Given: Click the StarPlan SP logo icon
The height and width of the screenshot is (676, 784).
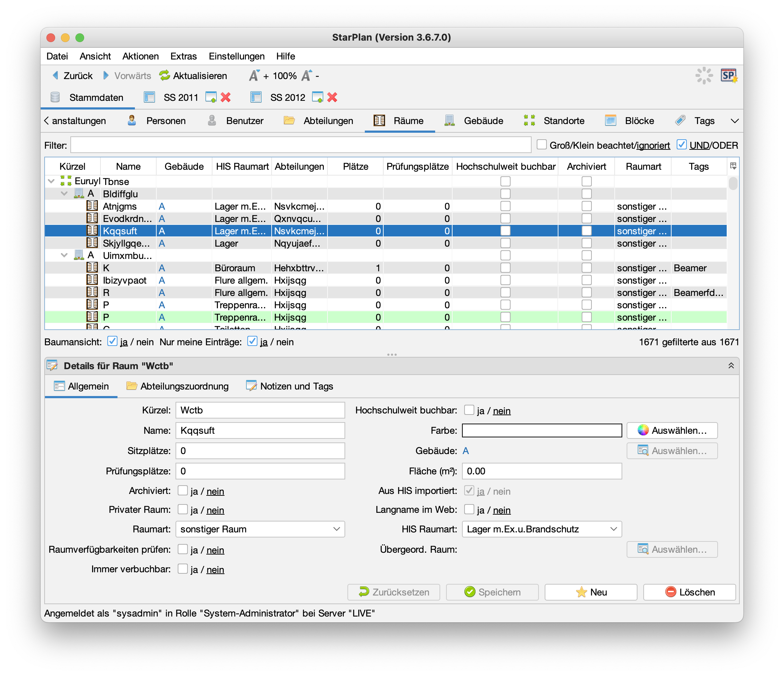Looking at the screenshot, I should pos(729,76).
